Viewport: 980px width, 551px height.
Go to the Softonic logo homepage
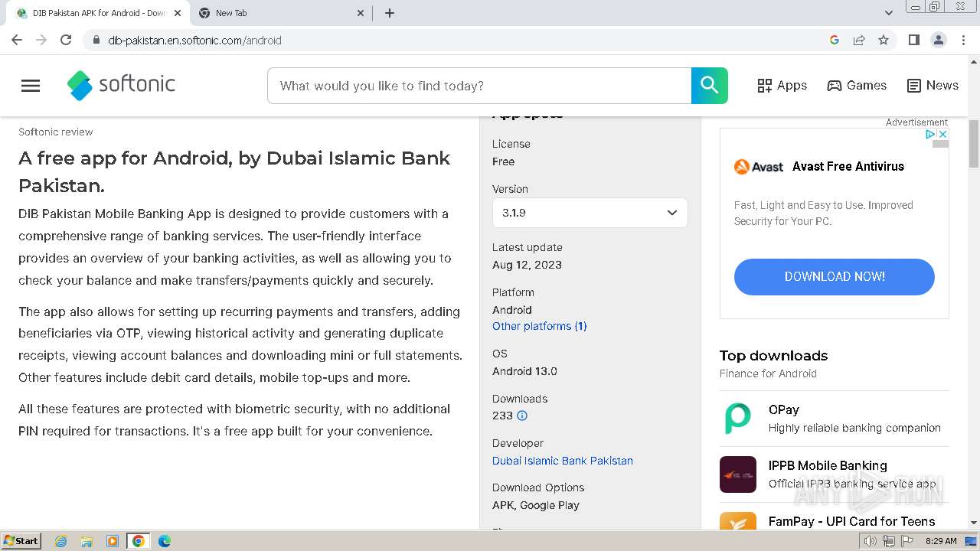(x=121, y=85)
